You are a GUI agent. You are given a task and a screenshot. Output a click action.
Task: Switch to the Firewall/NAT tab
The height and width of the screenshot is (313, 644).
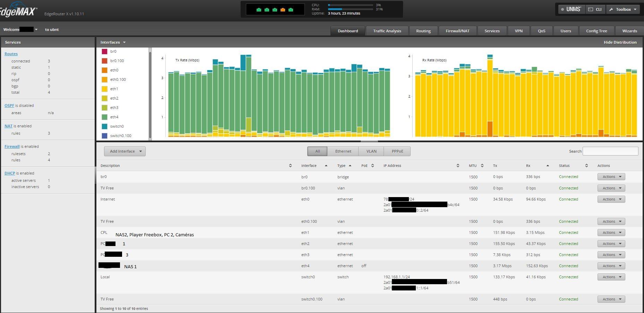(x=457, y=31)
